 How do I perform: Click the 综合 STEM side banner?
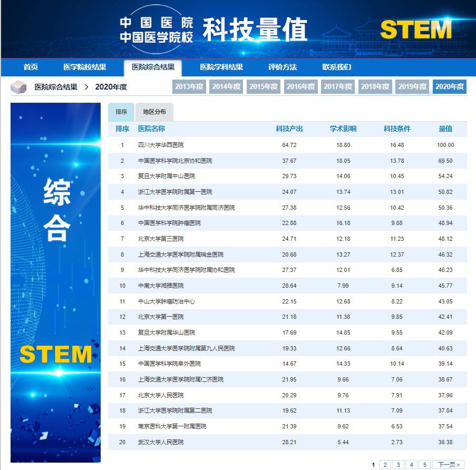(x=55, y=282)
